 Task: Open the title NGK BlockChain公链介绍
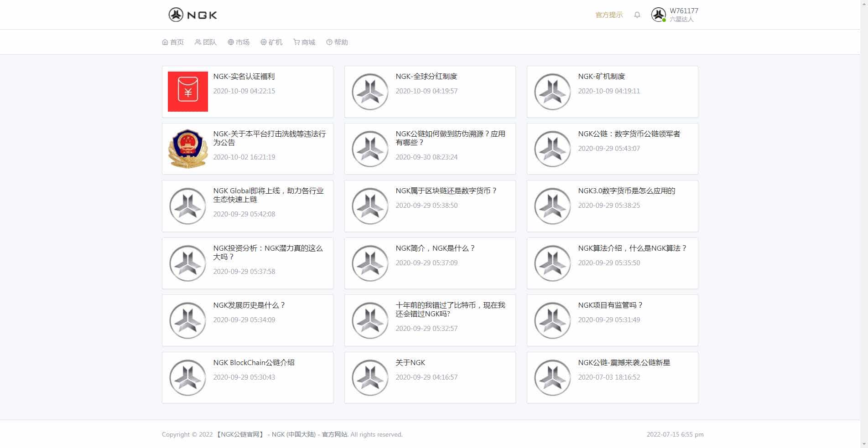[254, 363]
